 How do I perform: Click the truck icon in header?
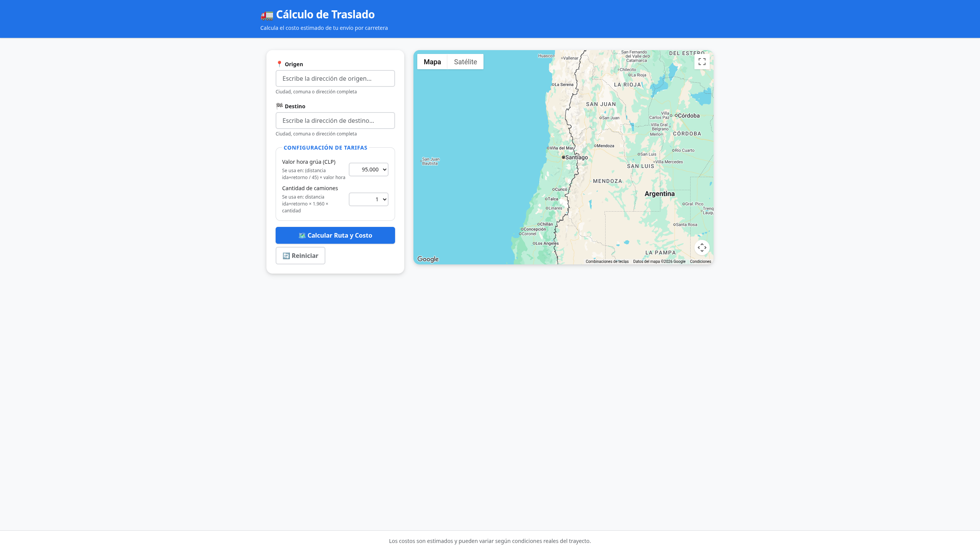click(267, 15)
